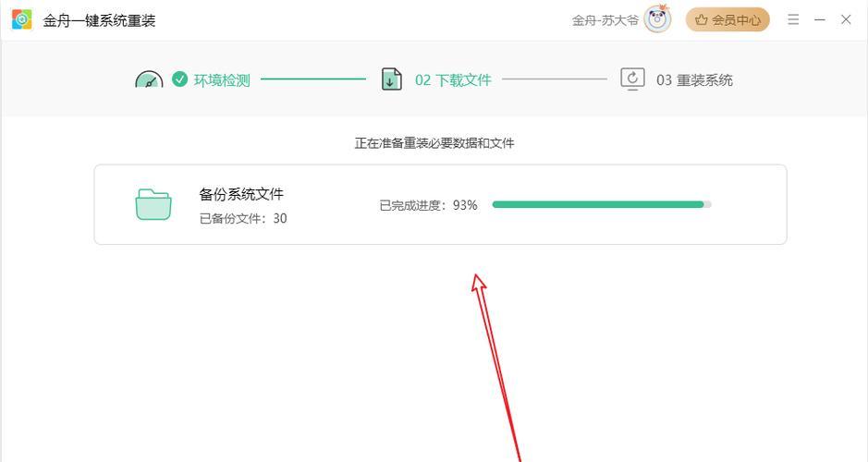868x462 pixels.
Task: Click the green backup folder icon
Action: 153,204
